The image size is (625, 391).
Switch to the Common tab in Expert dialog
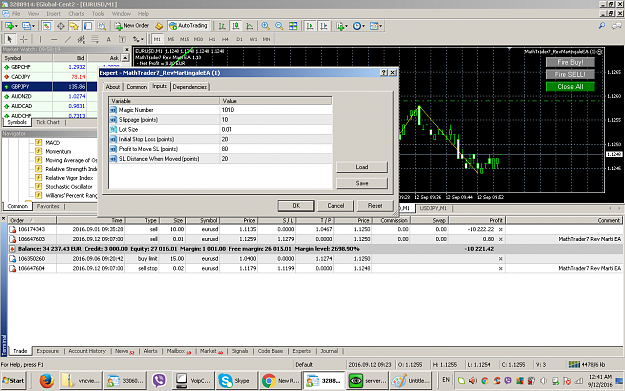[137, 87]
